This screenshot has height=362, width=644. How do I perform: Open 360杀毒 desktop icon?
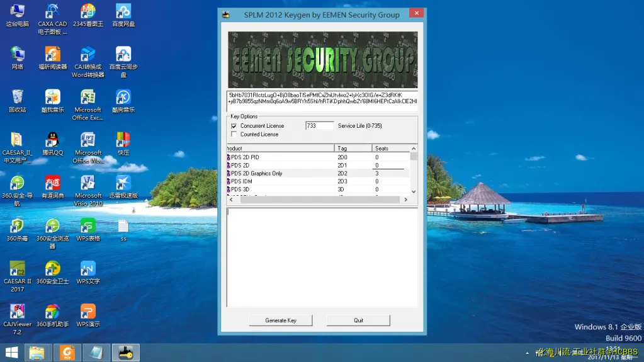(17, 230)
